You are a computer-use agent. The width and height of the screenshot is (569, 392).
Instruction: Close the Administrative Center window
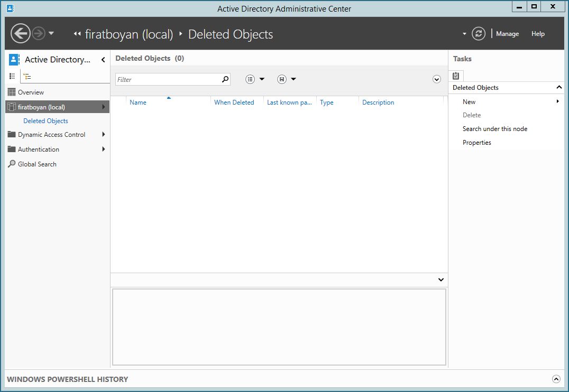pos(553,7)
